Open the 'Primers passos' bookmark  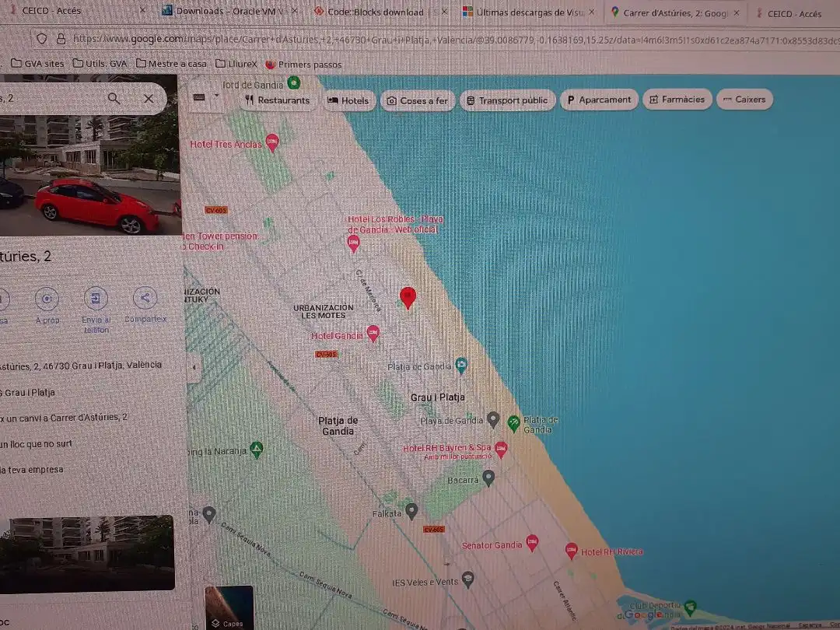coord(303,65)
